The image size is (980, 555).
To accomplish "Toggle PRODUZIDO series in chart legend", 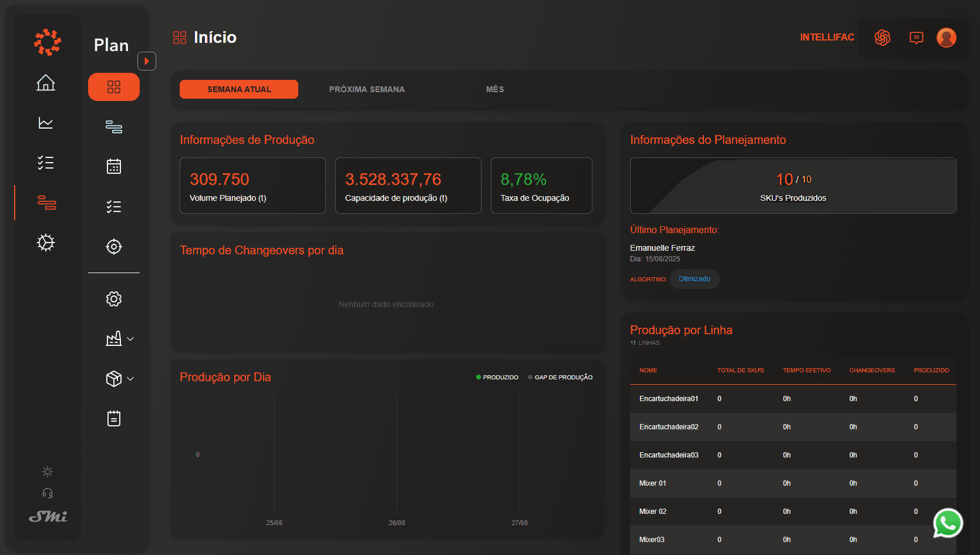I will pyautogui.click(x=497, y=378).
